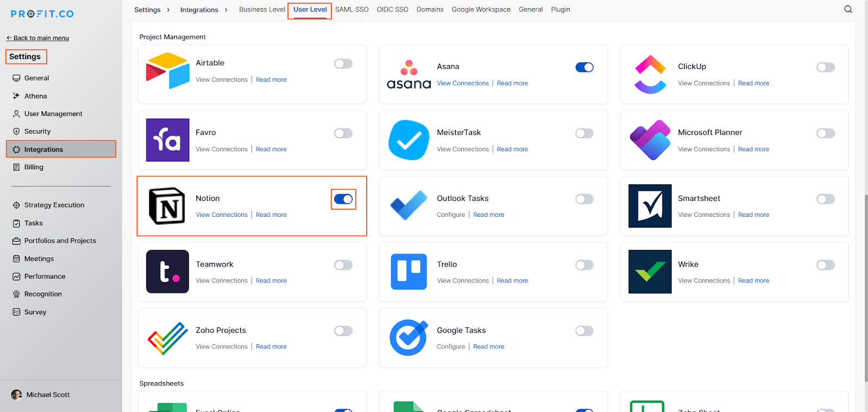This screenshot has width=868, height=412.
Task: Open the SAML SSO tab
Action: tap(352, 9)
